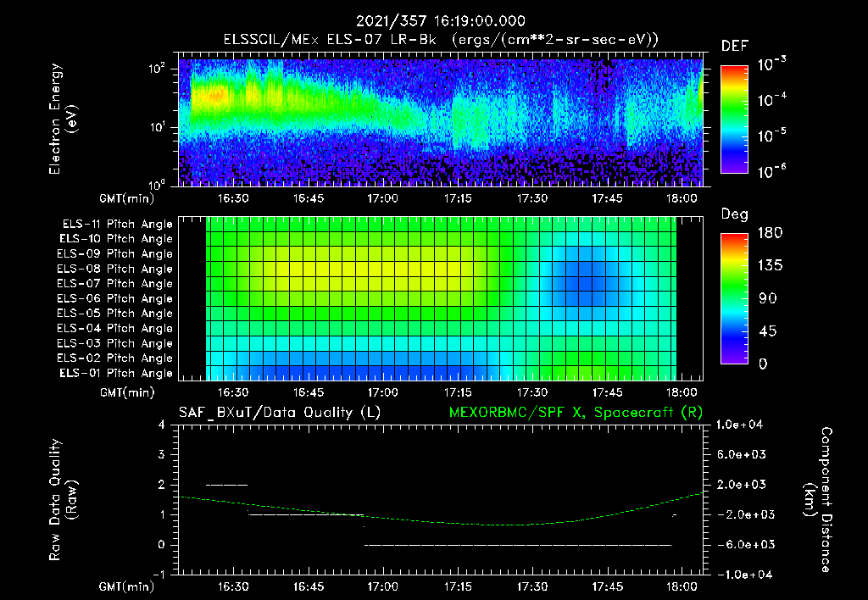Click the green MEXORBMC/SPF X, Spacecraft (R) legend
The height and width of the screenshot is (600, 868).
point(576,413)
